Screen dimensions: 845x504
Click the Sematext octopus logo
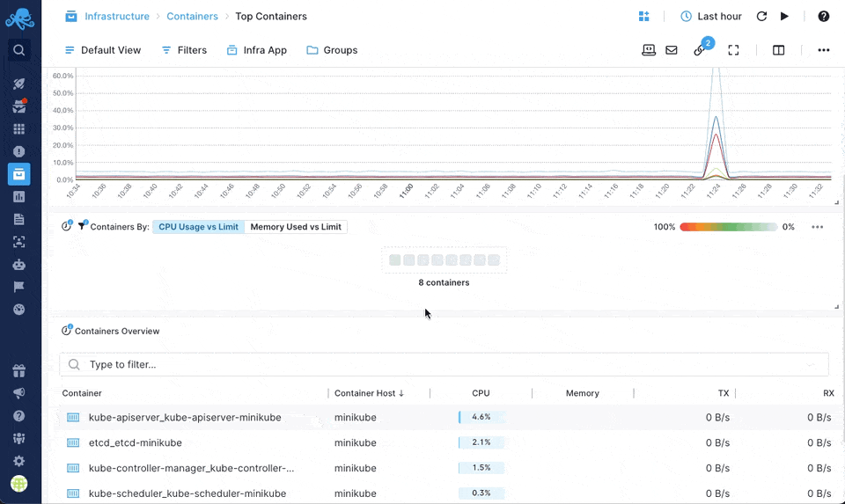point(20,18)
